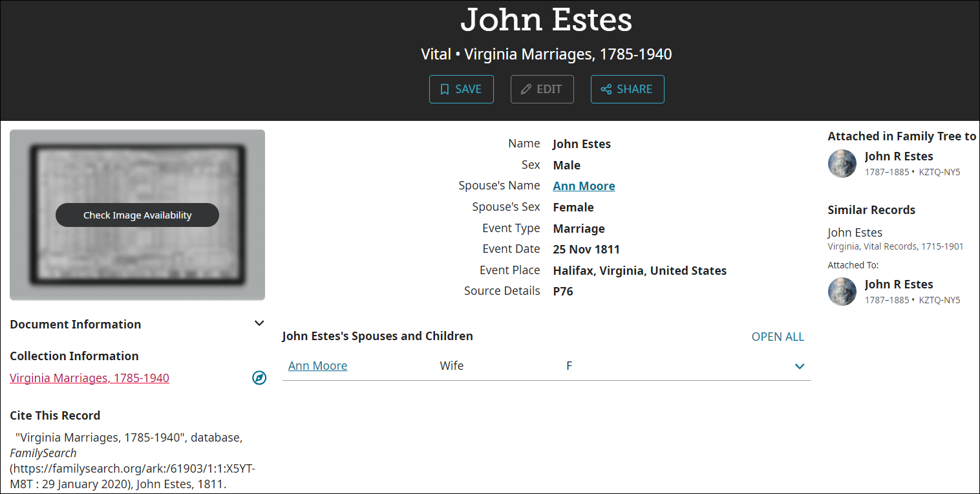
Task: Click the share network icon beside SHARE text
Action: pos(606,89)
